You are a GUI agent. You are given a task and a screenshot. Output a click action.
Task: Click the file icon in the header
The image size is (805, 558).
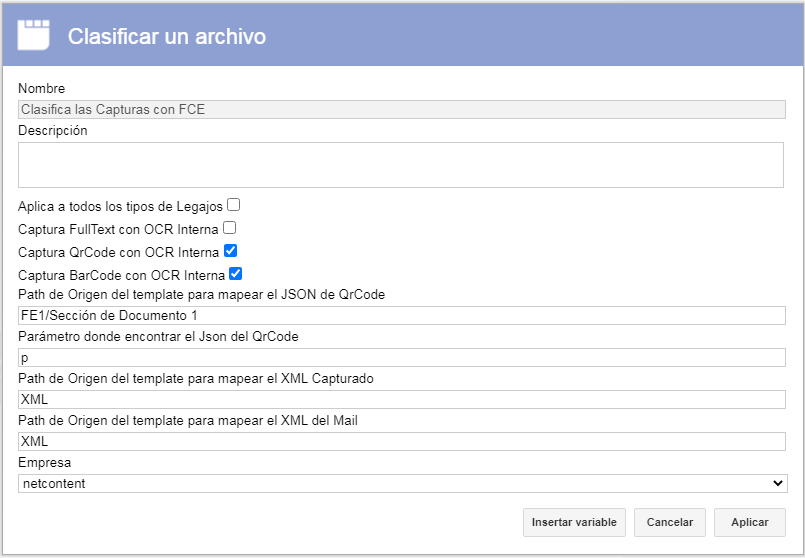point(33,35)
